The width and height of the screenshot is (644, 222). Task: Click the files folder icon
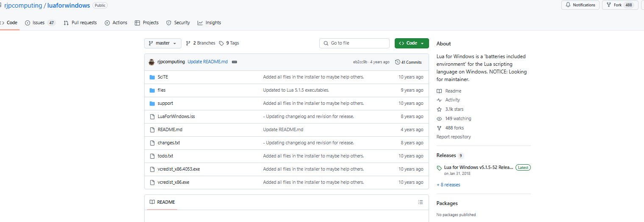tap(152, 90)
